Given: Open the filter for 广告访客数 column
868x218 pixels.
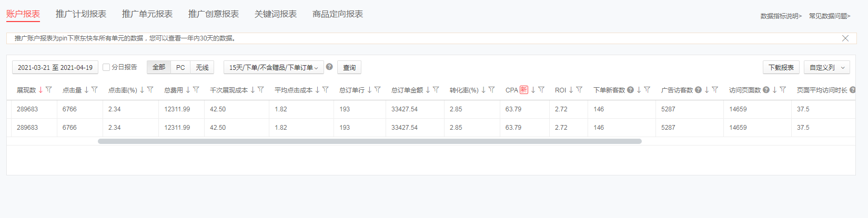Looking at the screenshot, I should (715, 90).
